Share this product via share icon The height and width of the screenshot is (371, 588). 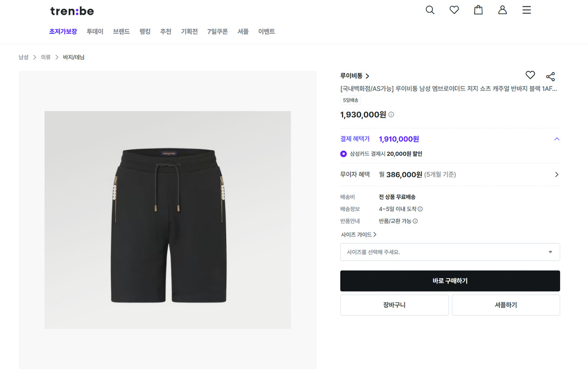point(550,77)
